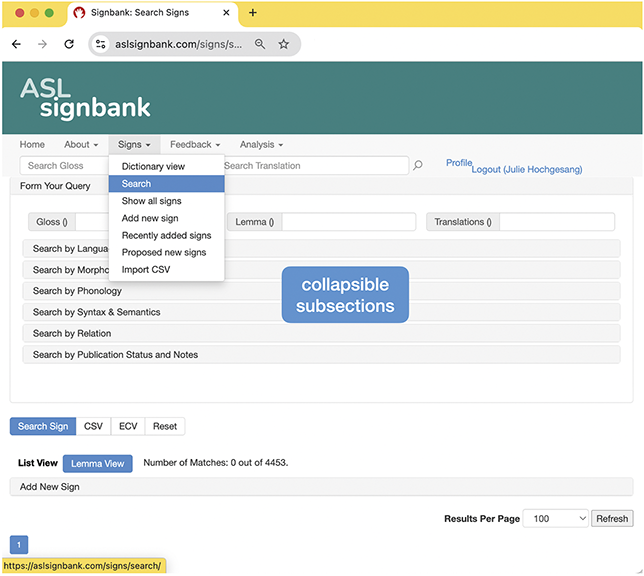
Task: Click the macOS green zoom button
Action: point(49,13)
